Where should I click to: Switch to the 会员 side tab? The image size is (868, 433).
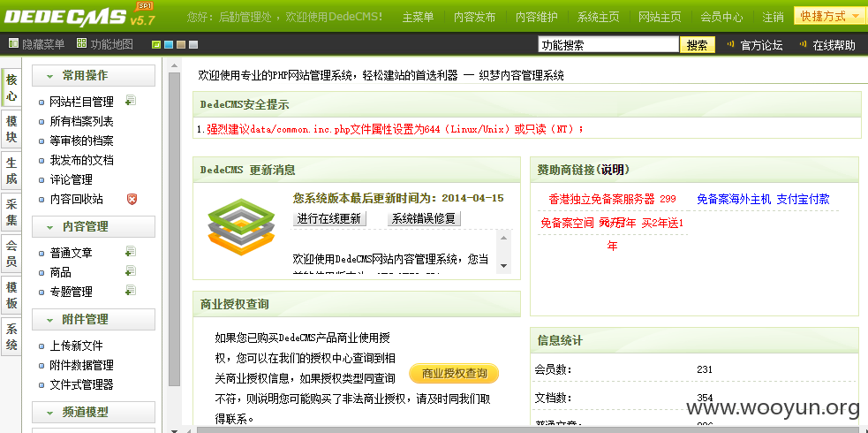11,254
